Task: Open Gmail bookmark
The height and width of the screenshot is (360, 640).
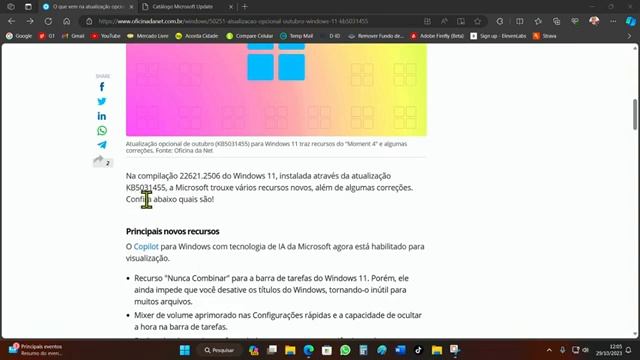Action: tap(73, 36)
